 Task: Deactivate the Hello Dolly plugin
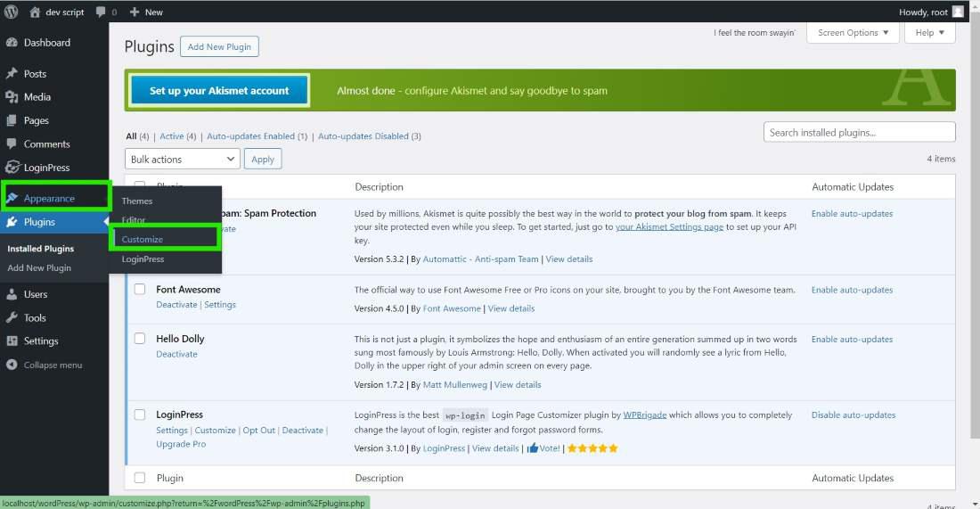pyautogui.click(x=176, y=354)
